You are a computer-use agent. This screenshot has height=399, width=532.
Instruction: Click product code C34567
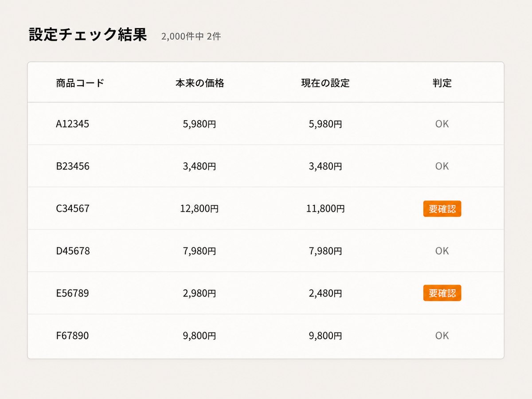pos(73,208)
